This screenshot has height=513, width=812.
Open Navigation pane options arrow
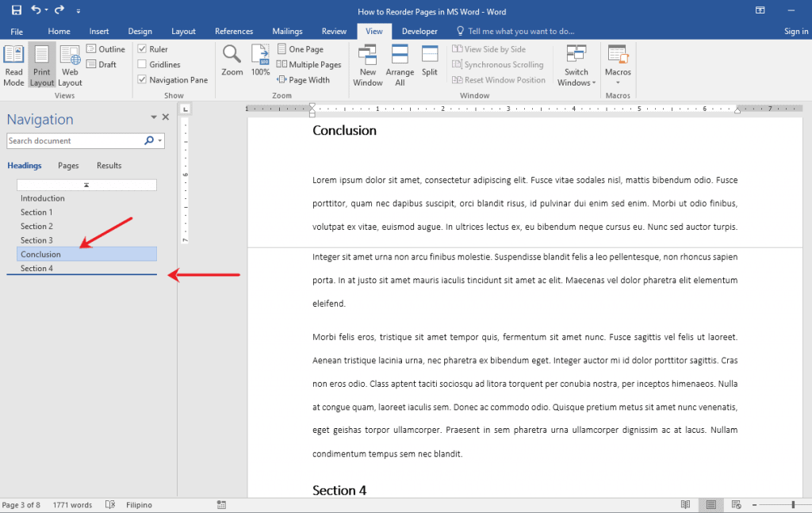coord(153,117)
